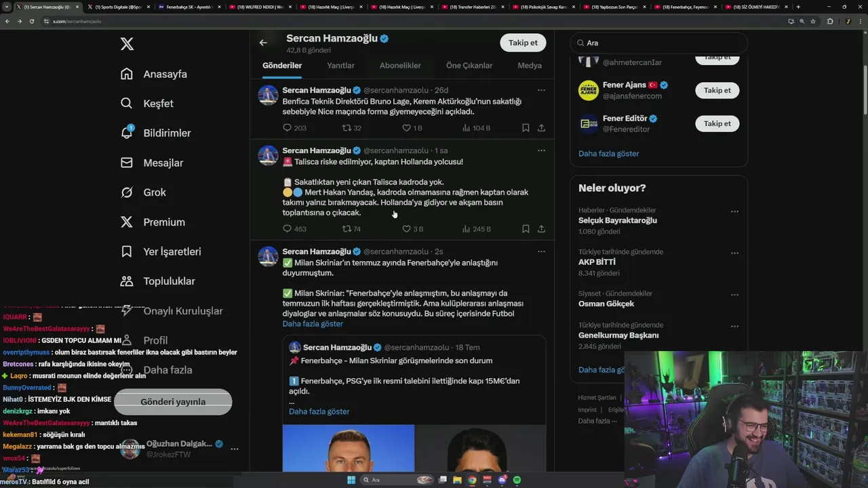
Task: Open Spotify from taskbar
Action: click(517, 480)
